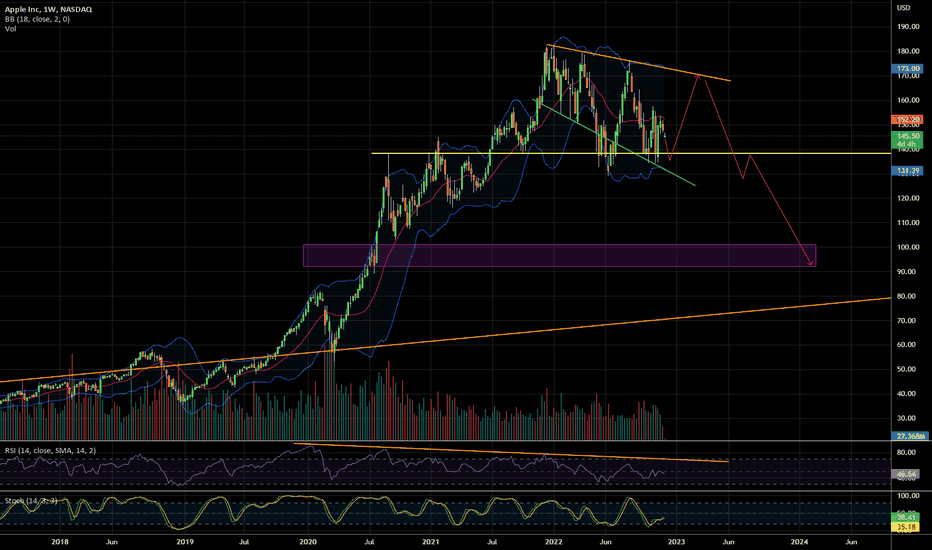The width and height of the screenshot is (932, 550).
Task: Click the 2022 label on the time axis
Action: pos(553,542)
